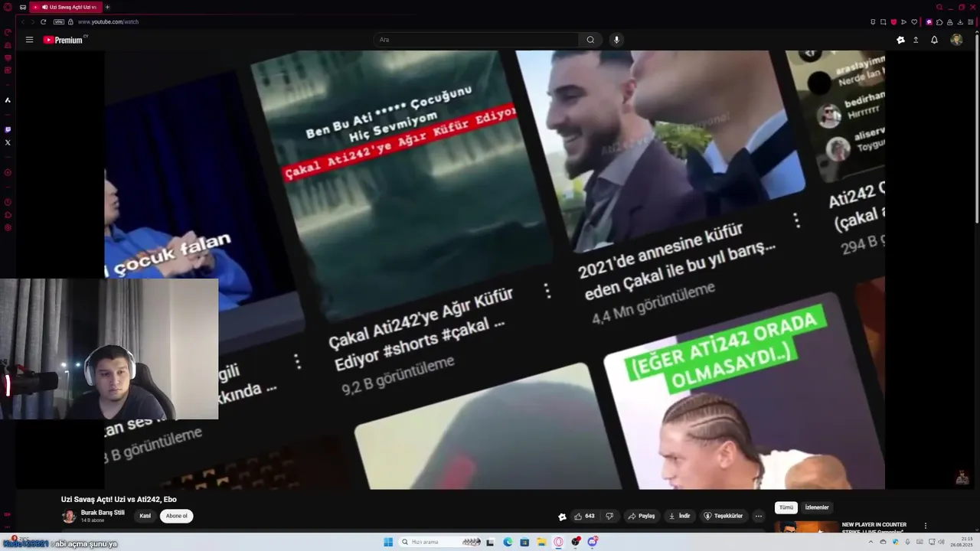Go back with the browser back arrow
Viewport: 980px width, 551px height.
pos(23,21)
